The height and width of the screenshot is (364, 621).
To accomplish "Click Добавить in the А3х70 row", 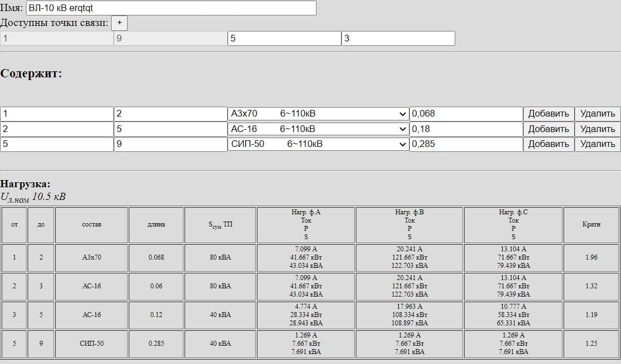I will (x=548, y=114).
